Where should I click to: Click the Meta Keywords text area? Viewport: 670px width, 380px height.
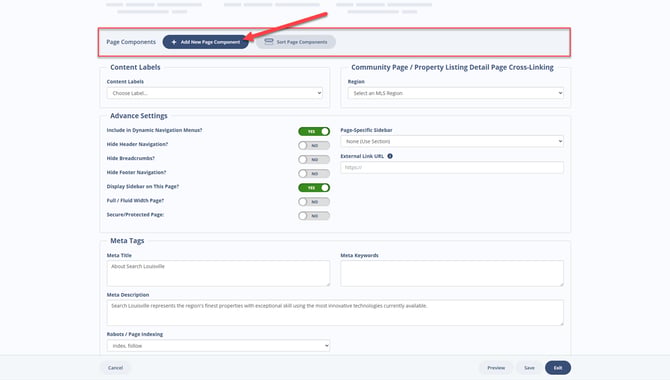pos(452,273)
